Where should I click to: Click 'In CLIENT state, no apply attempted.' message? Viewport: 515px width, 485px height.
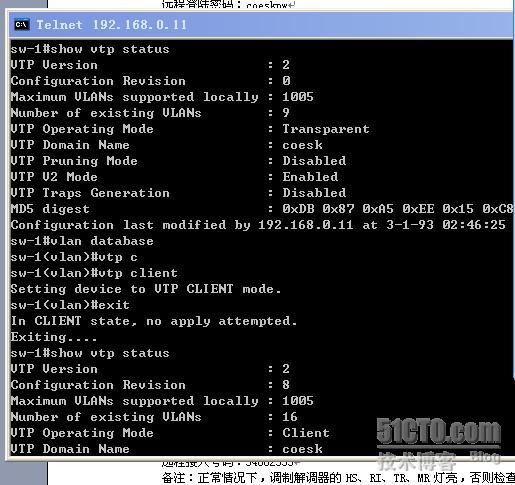pos(154,321)
